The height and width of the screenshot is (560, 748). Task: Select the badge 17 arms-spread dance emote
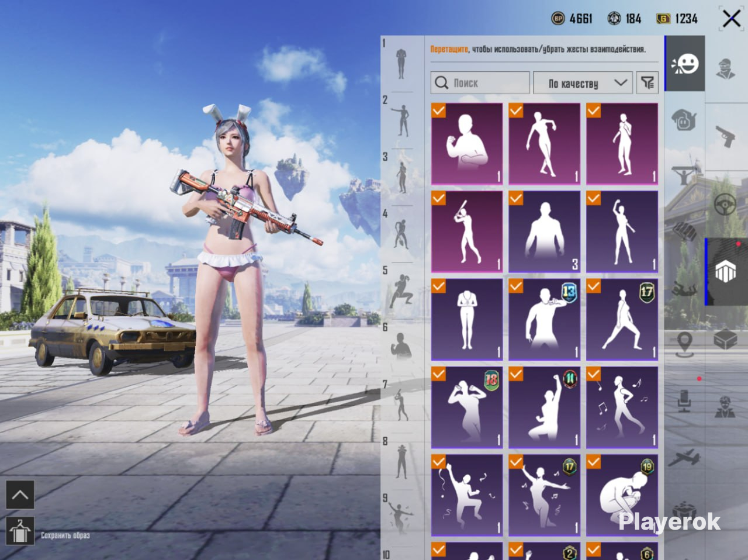[545, 495]
